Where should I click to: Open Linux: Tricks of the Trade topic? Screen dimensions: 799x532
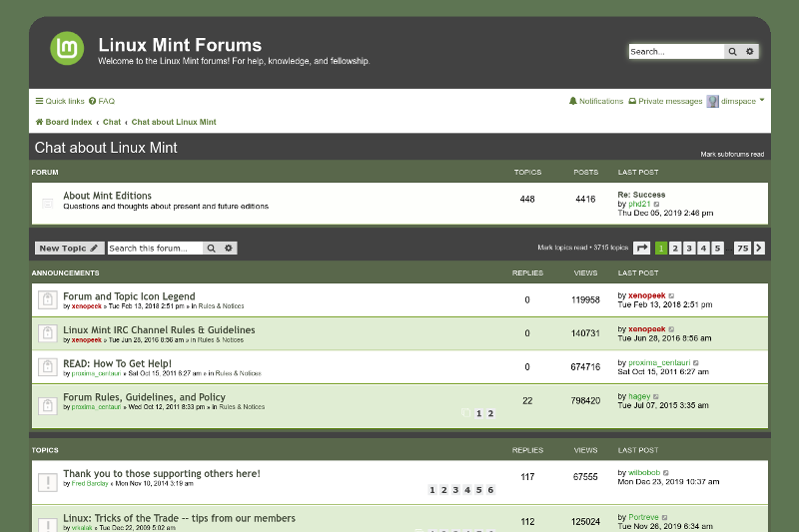coord(180,518)
